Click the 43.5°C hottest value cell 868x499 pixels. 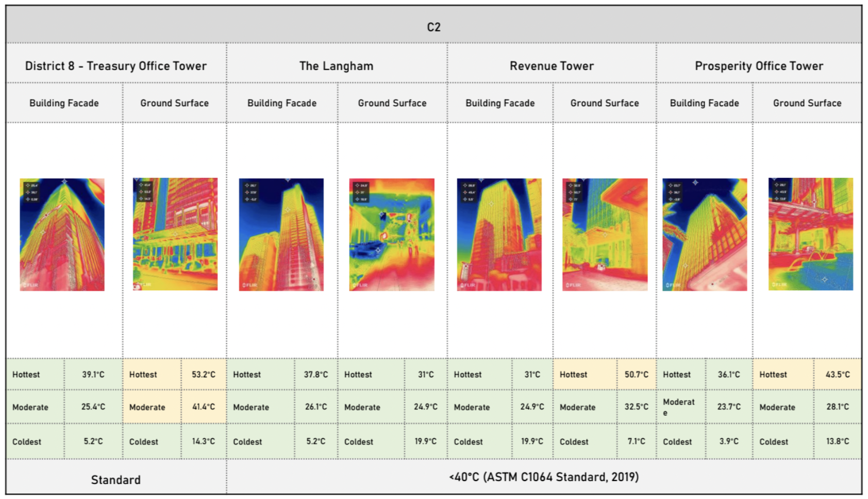(x=838, y=374)
